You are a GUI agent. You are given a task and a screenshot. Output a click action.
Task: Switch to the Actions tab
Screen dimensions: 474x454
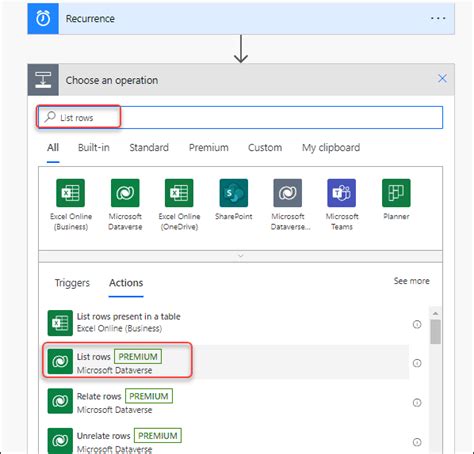(126, 283)
